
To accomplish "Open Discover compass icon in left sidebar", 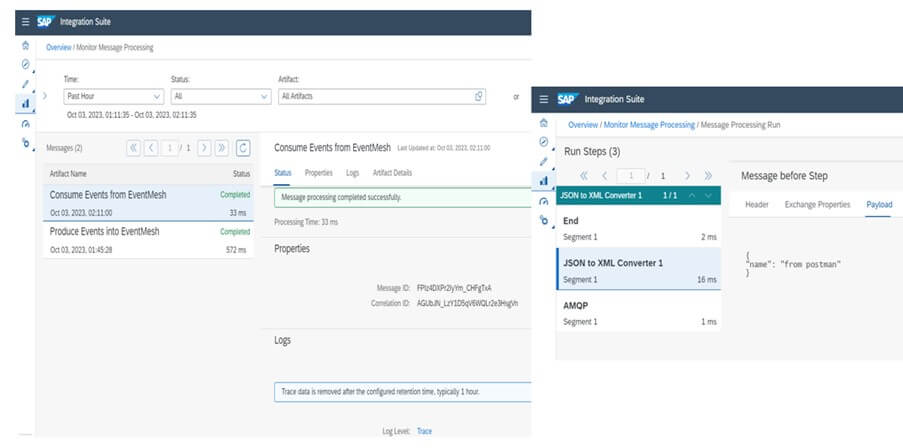I will pyautogui.click(x=25, y=64).
